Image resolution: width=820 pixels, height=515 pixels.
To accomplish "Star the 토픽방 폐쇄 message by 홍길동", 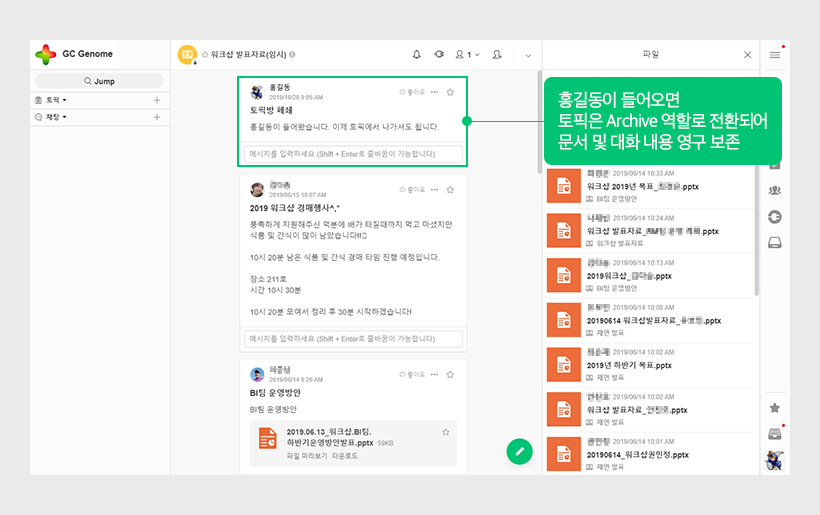I will (450, 92).
